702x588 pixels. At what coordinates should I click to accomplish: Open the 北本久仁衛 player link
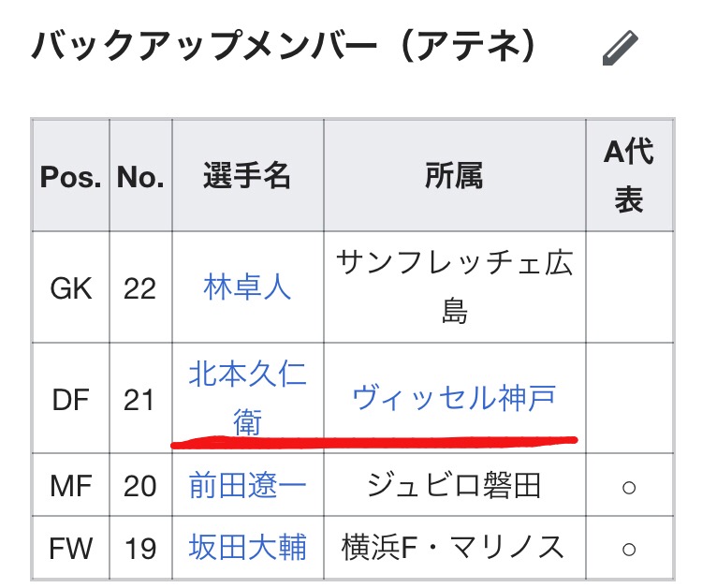[247, 400]
